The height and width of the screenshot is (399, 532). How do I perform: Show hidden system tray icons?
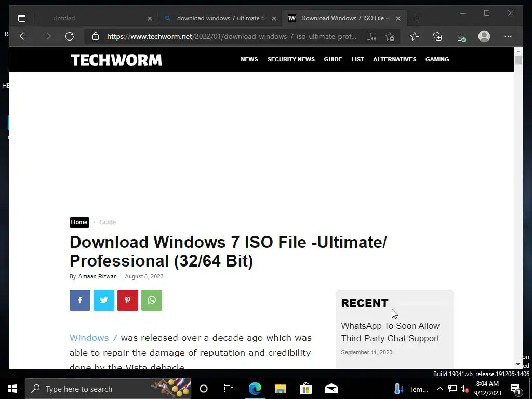(x=440, y=389)
